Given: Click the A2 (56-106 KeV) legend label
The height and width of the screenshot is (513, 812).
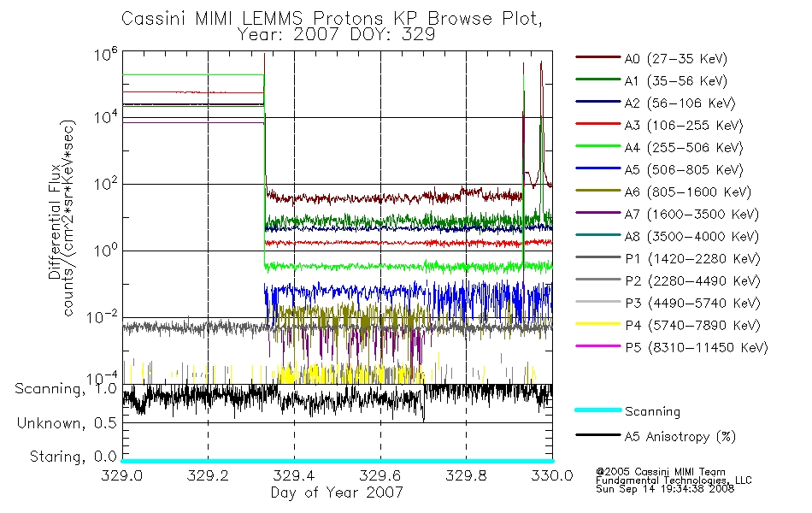Looking at the screenshot, I should coord(680,103).
